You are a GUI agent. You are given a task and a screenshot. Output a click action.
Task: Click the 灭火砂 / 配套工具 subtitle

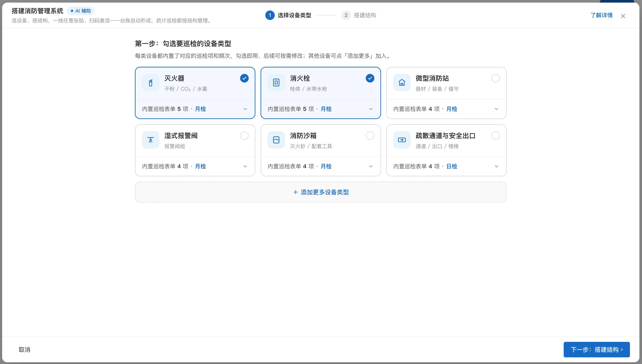click(x=311, y=146)
